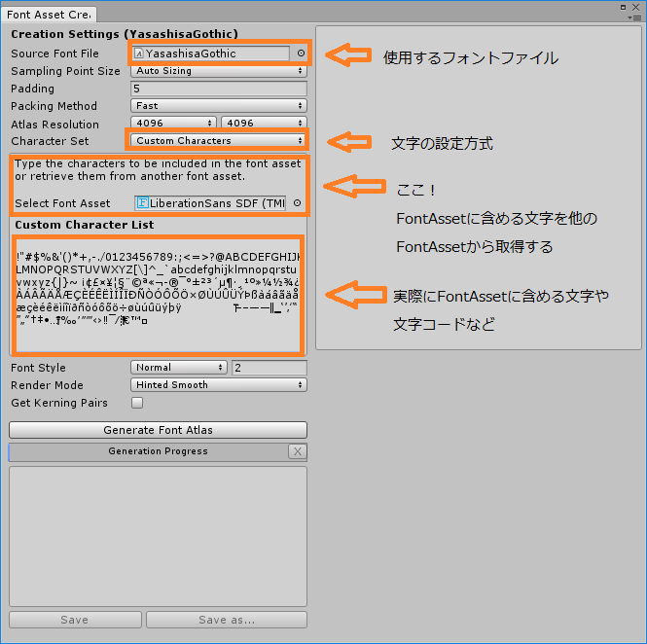Click the Padding label

click(x=33, y=89)
